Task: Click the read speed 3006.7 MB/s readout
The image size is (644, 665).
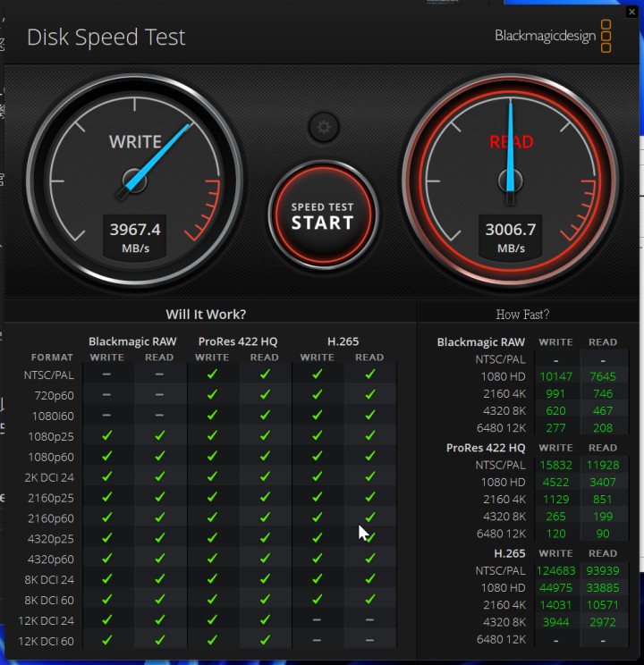Action: tap(510, 237)
